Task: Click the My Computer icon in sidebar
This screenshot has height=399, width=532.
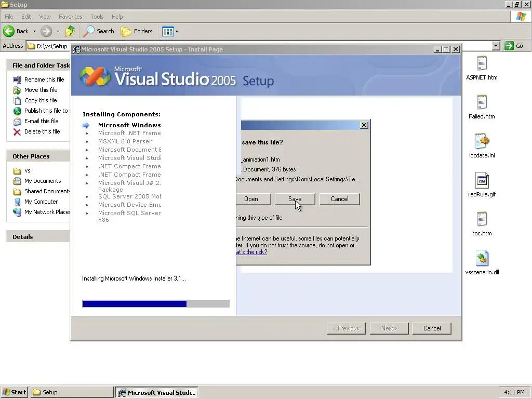Action: point(17,202)
